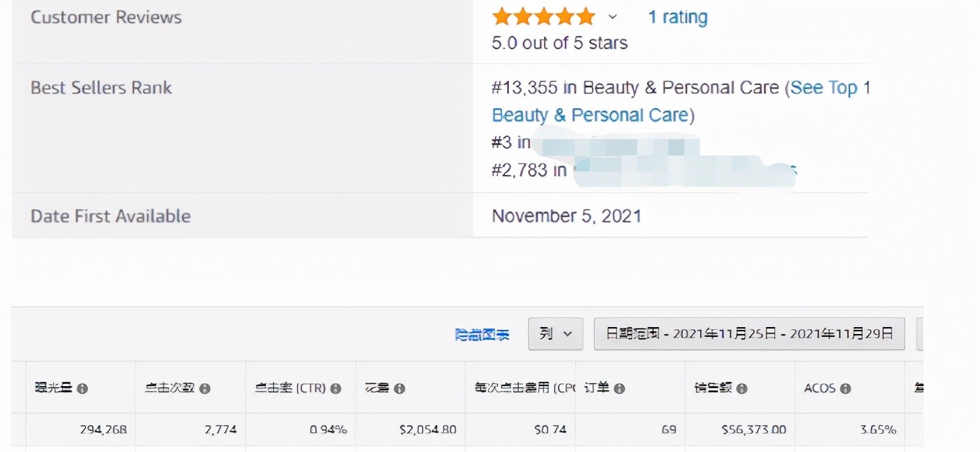Image resolution: width=980 pixels, height=452 pixels.
Task: Click the info icon next to 花费
Action: click(399, 388)
